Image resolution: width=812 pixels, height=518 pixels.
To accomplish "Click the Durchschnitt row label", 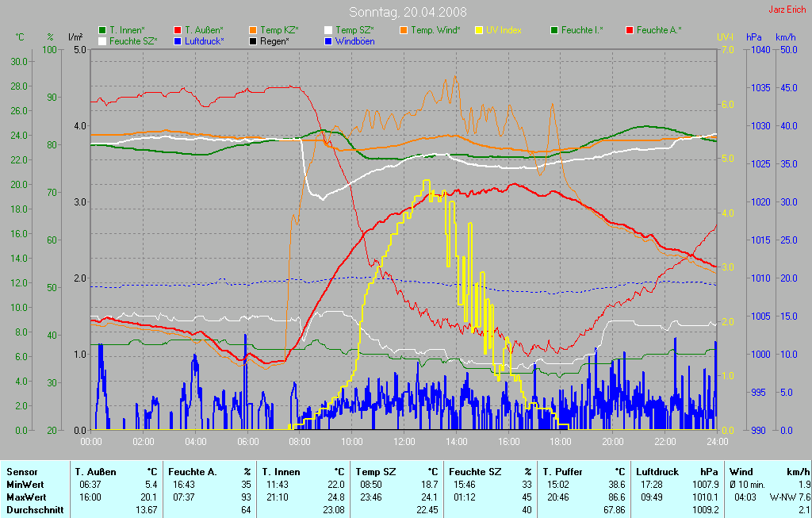I will (35, 509).
